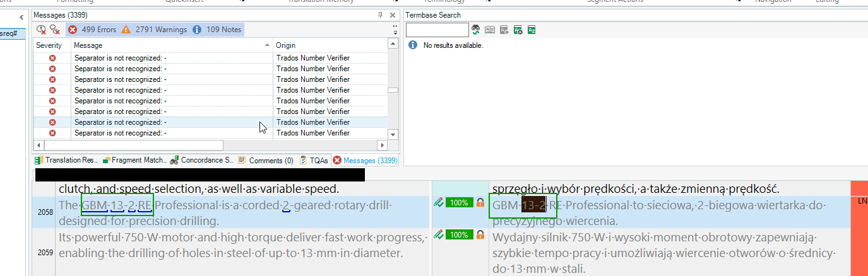
Task: Click the second clear-messages icon in Messages toolbar
Action: pyautogui.click(x=55, y=30)
